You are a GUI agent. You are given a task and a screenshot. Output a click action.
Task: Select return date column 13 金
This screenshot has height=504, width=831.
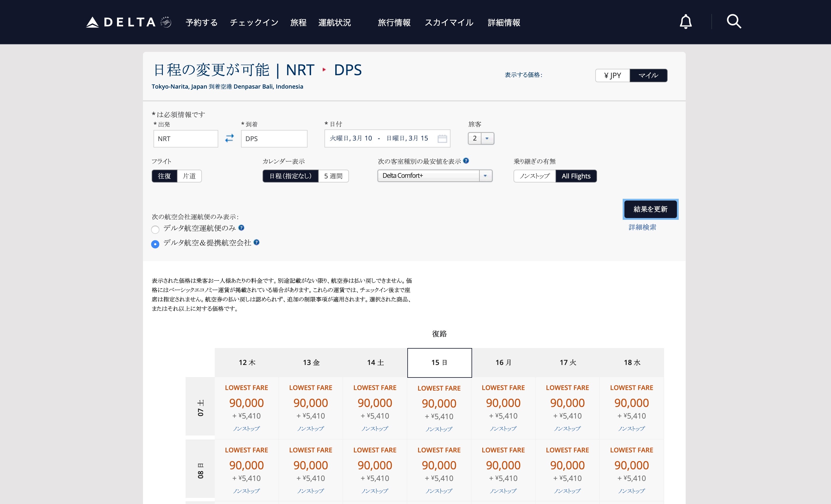coord(311,363)
